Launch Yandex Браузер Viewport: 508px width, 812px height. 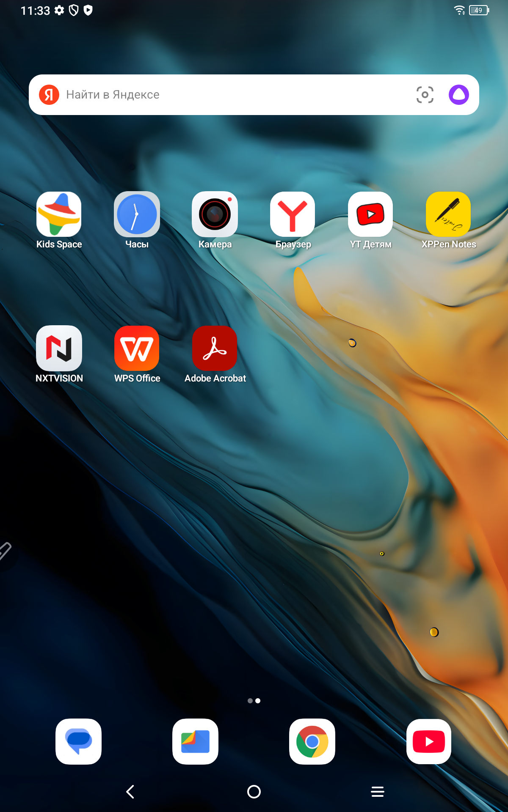(293, 214)
